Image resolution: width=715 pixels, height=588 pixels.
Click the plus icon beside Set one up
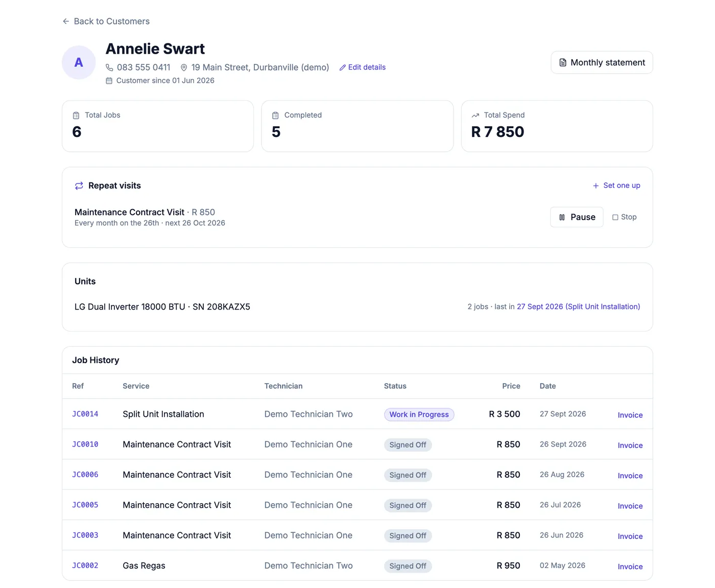point(595,186)
